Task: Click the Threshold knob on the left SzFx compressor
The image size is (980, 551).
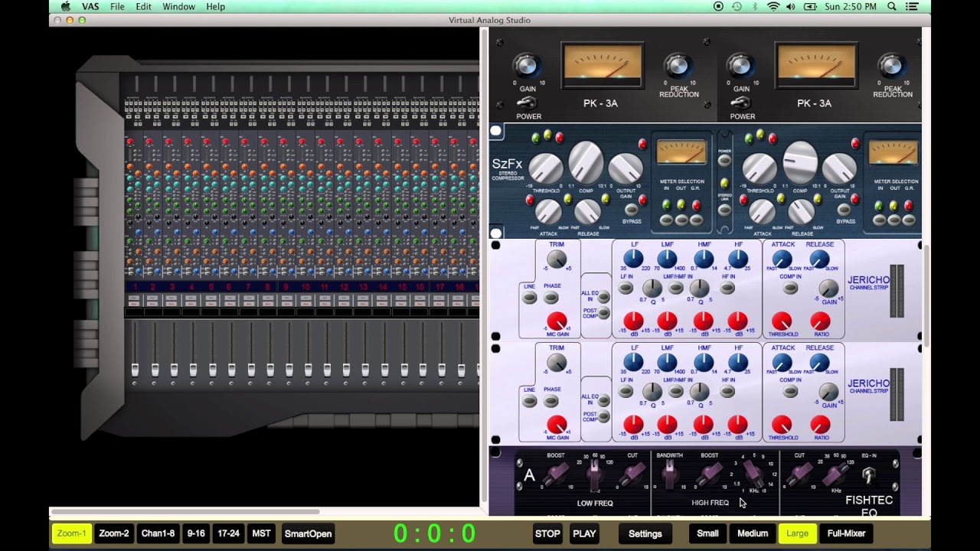Action: point(546,168)
